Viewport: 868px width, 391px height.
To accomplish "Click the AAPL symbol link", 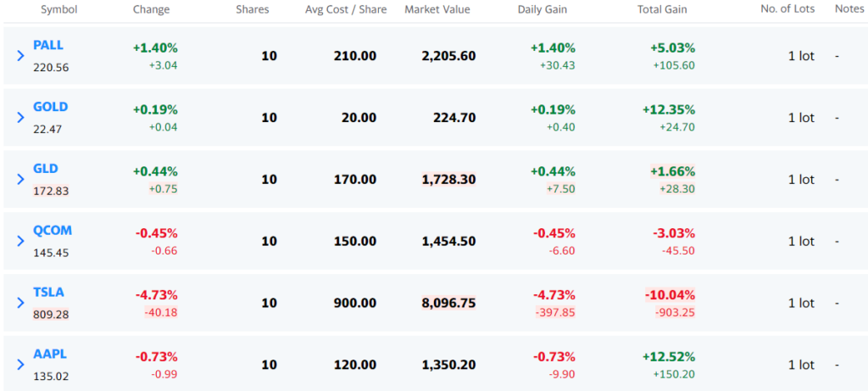I will tap(49, 354).
